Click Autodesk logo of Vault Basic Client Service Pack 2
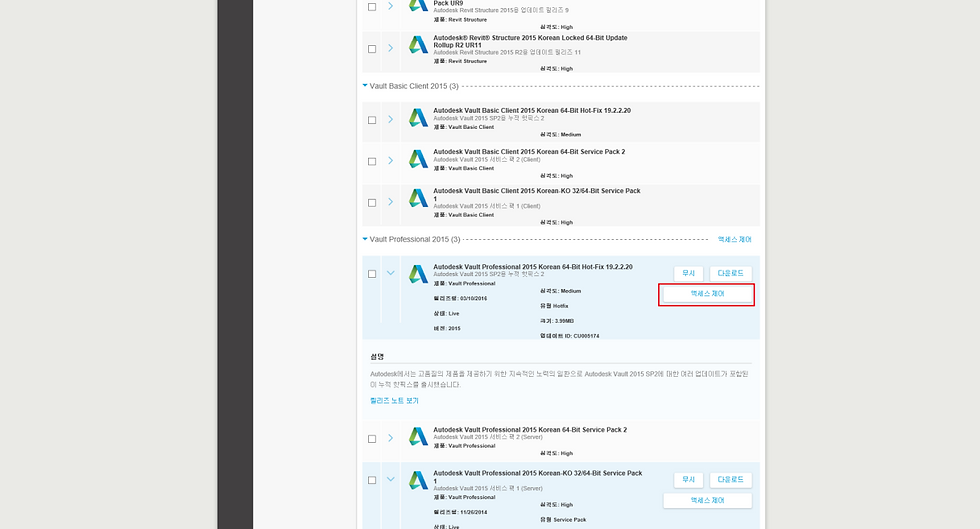980x529 pixels. point(418,159)
